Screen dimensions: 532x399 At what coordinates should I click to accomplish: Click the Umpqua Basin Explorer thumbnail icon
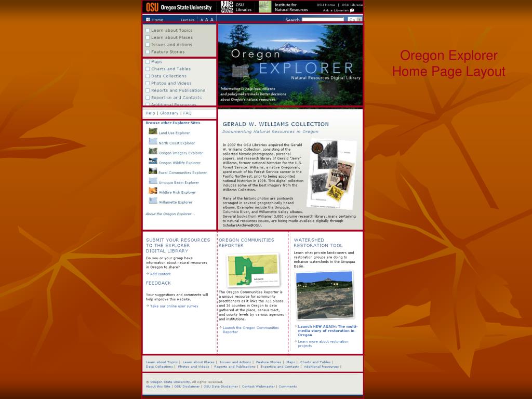(153, 180)
